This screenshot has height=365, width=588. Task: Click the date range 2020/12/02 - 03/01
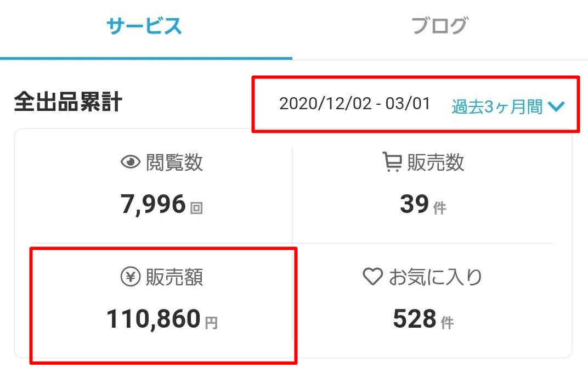click(354, 104)
